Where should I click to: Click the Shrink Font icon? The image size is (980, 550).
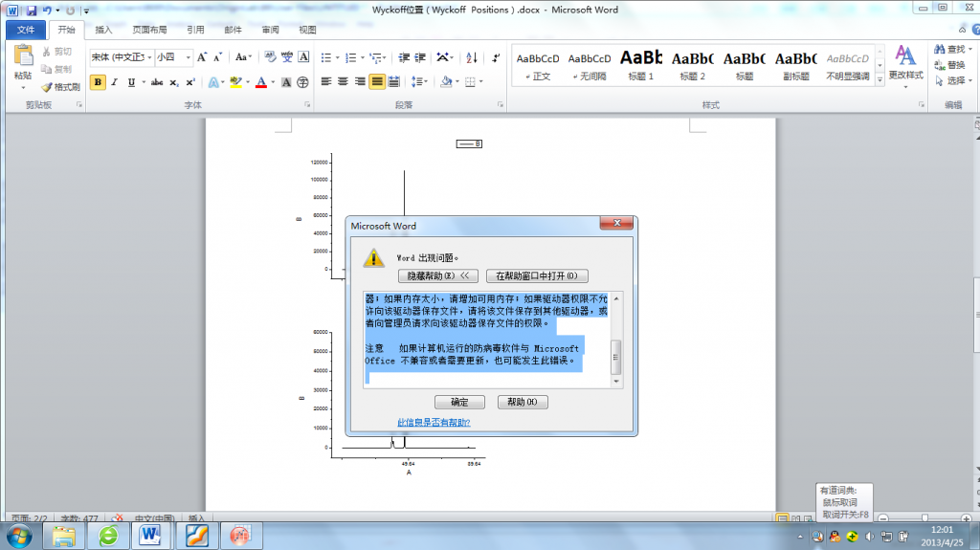[217, 57]
